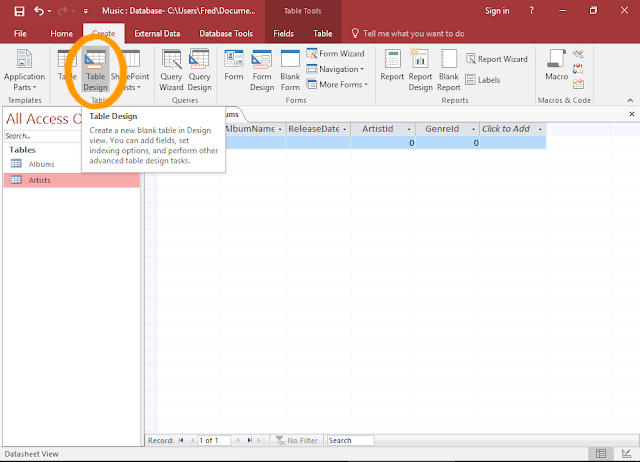This screenshot has width=640, height=462.
Task: Click the Tables group header
Action: tap(22, 150)
